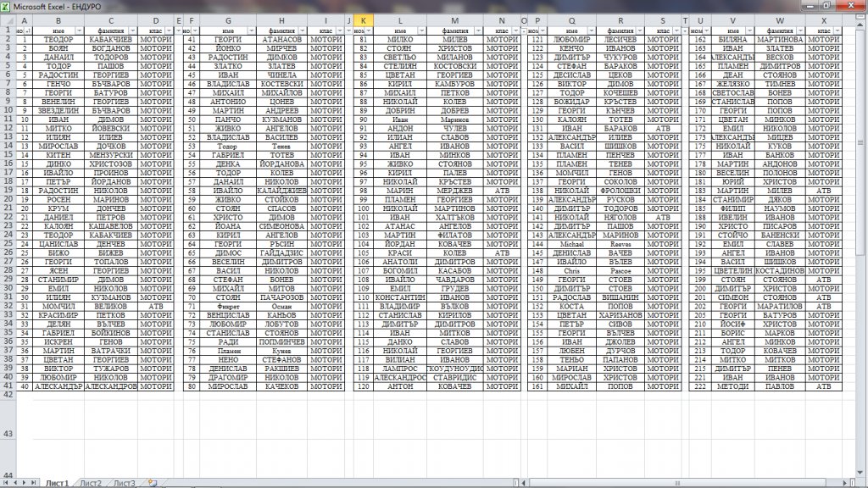Switch to the Лист2 sheet tab
This screenshot has width=868, height=488.
click(91, 483)
